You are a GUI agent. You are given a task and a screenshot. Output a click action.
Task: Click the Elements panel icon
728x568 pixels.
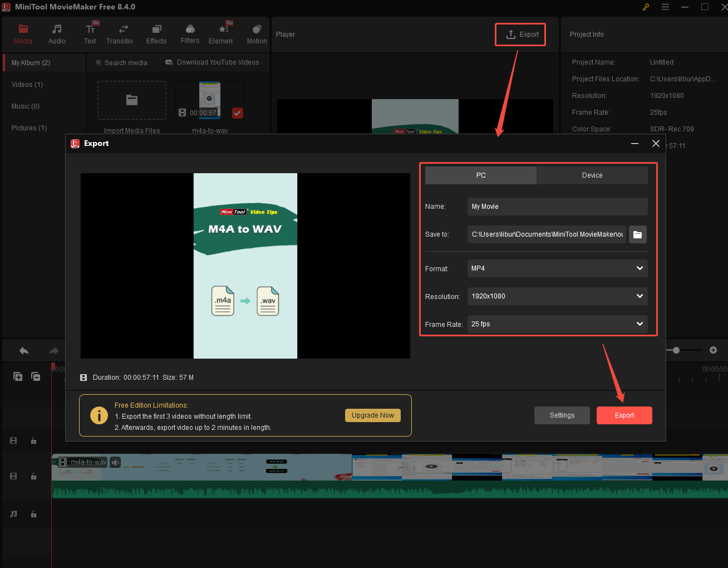tap(222, 33)
